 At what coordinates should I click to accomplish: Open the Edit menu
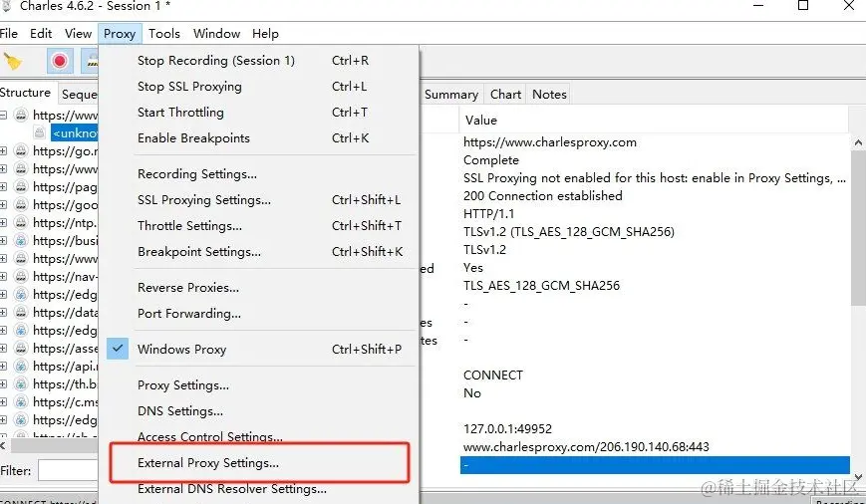41,34
